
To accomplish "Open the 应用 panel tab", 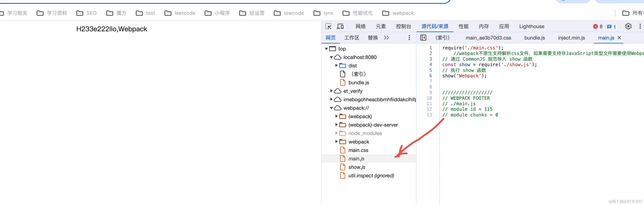I will (504, 26).
